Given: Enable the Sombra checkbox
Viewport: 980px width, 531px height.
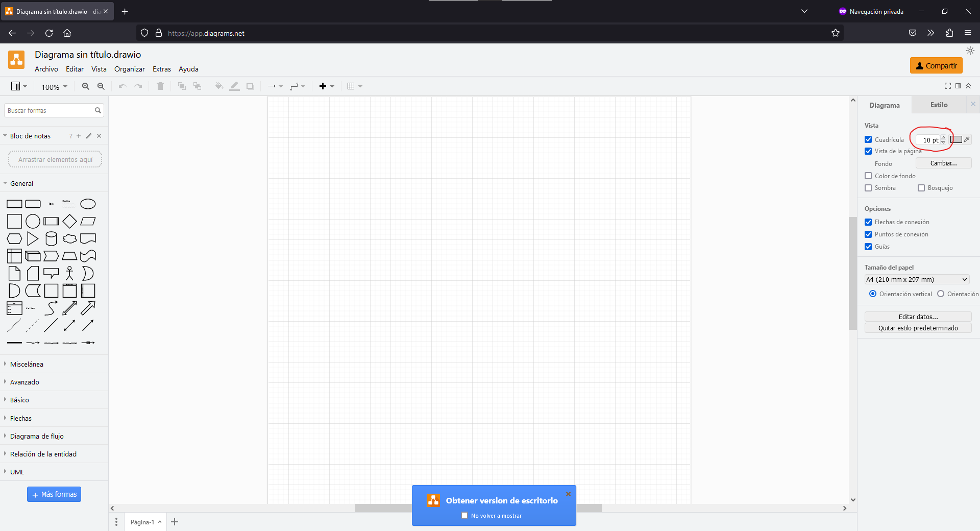Looking at the screenshot, I should (868, 188).
